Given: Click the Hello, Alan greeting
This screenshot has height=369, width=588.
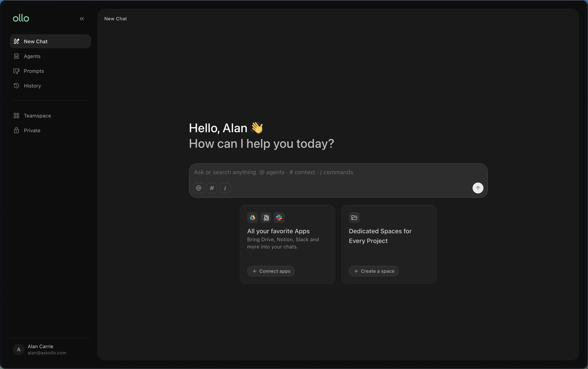Looking at the screenshot, I should click(226, 128).
